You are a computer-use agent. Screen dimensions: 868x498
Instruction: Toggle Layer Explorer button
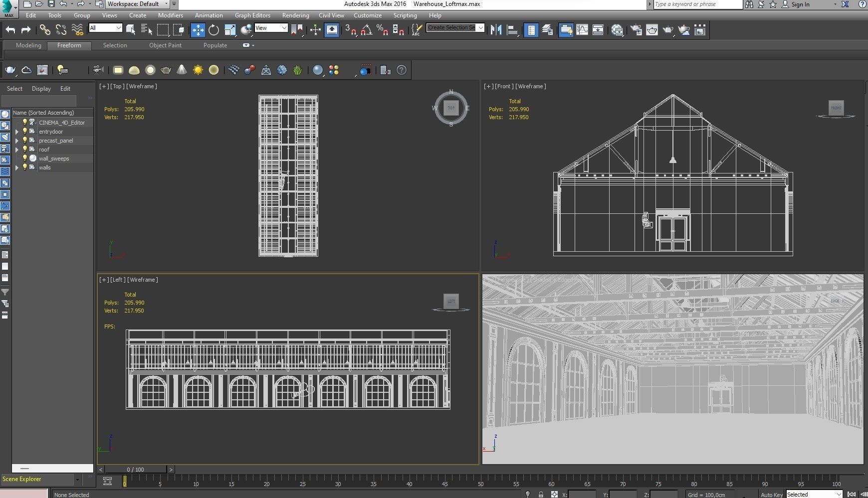(547, 30)
